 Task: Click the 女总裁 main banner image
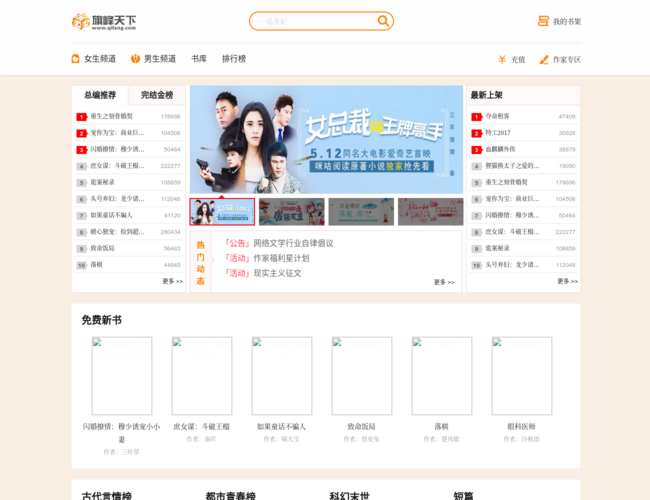pos(326,139)
